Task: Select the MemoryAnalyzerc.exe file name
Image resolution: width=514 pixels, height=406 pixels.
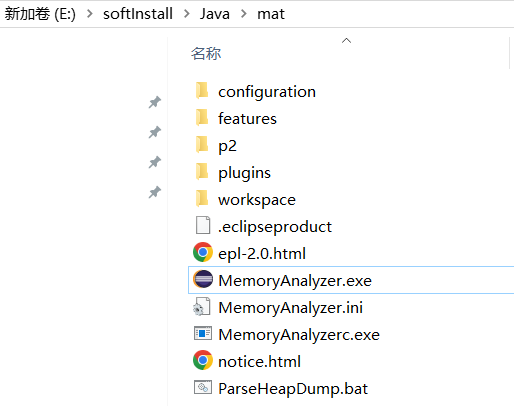Action: pyautogui.click(x=299, y=335)
